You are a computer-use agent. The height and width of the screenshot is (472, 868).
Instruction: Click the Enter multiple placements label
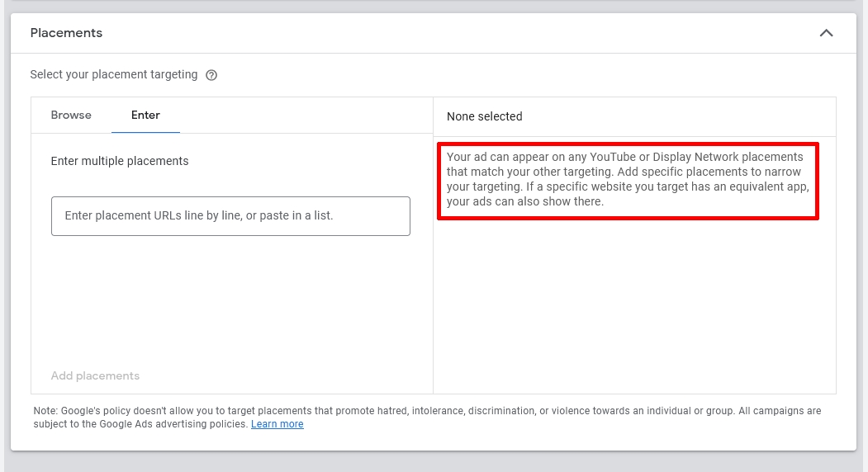point(120,161)
